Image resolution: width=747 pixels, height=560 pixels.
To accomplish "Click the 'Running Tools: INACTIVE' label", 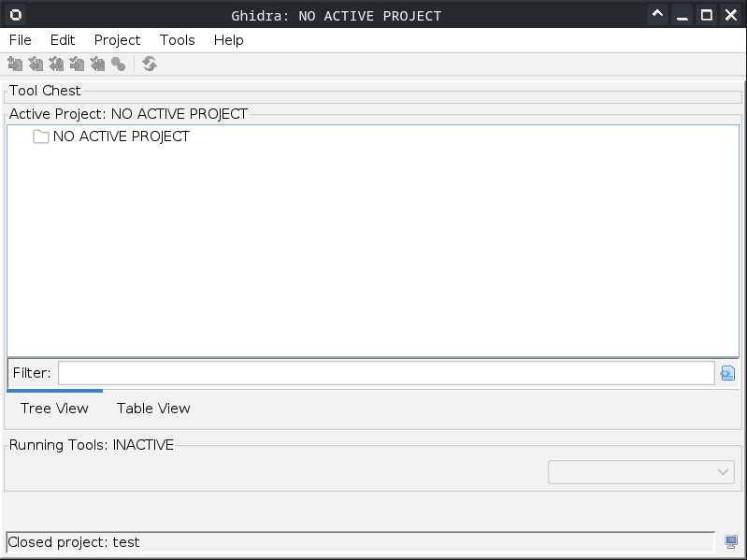I will click(92, 445).
